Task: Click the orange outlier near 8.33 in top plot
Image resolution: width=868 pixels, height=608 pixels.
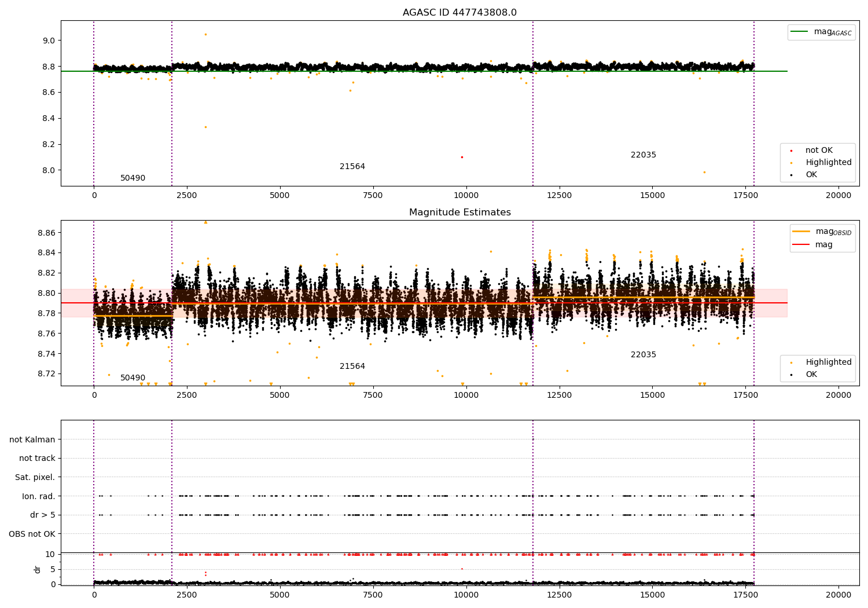Action: (x=205, y=127)
